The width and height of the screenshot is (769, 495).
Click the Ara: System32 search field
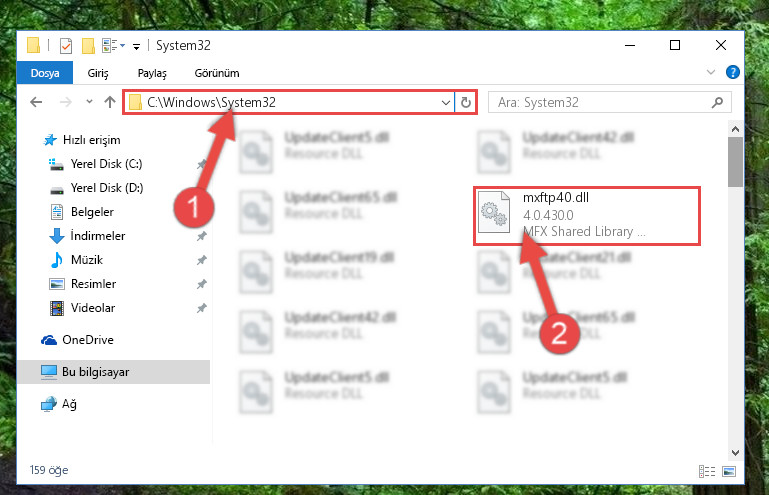(601, 103)
